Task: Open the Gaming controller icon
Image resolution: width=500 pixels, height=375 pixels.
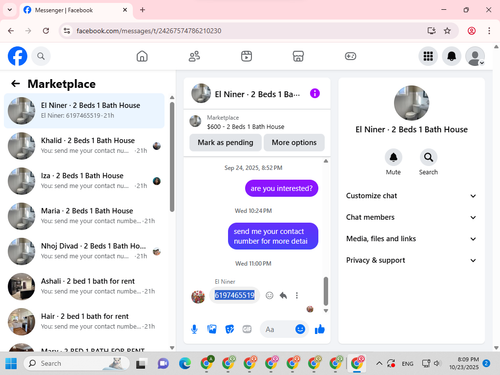Action: pos(350,56)
